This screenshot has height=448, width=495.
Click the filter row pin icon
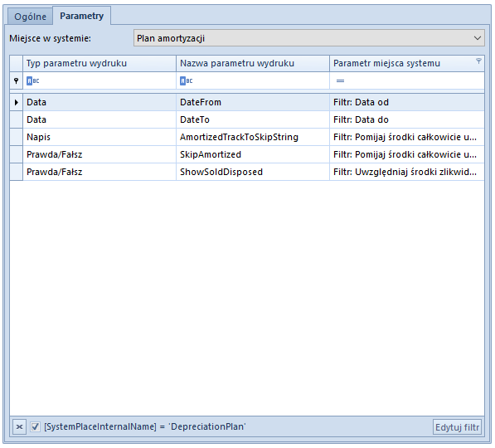coord(16,80)
